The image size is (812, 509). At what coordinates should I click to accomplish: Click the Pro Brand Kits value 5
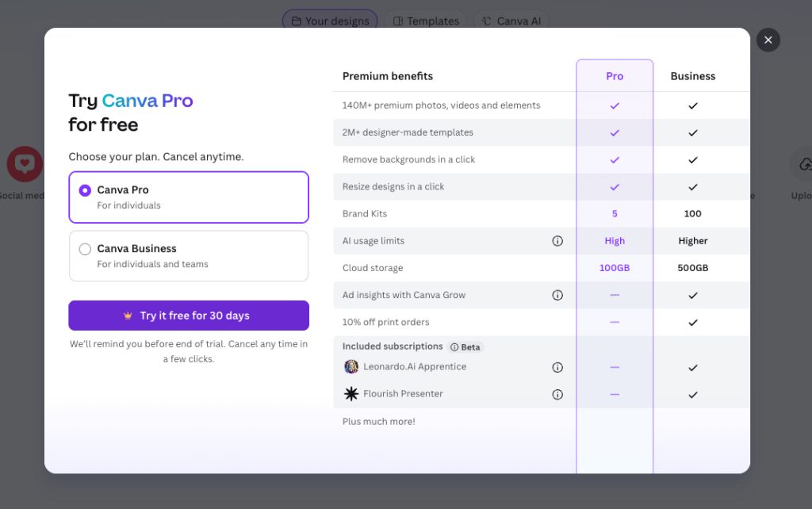[x=615, y=213]
